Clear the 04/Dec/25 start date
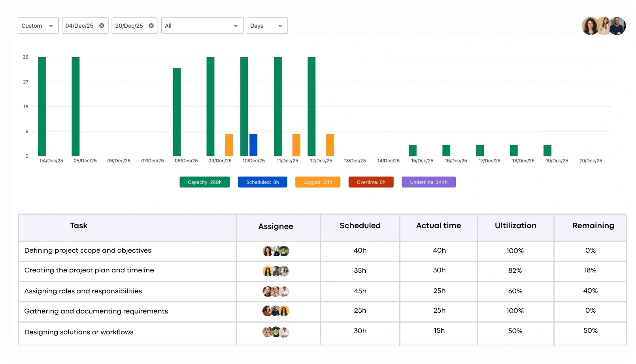 coord(102,26)
